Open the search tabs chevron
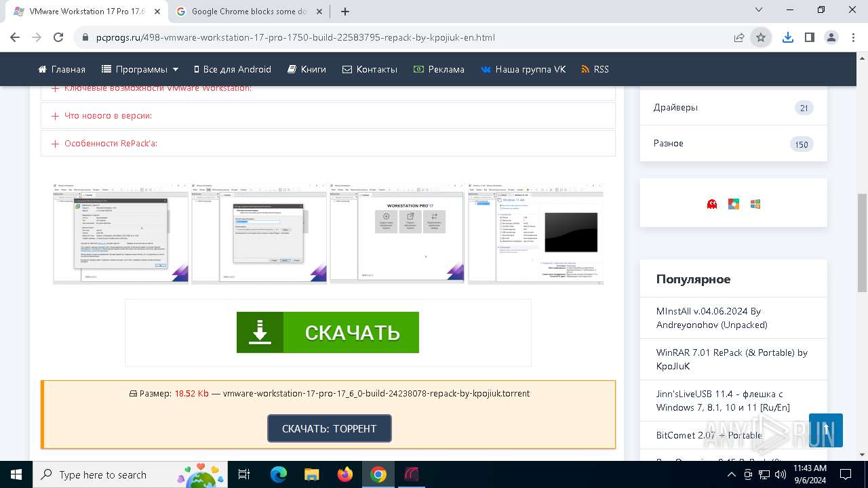This screenshot has height=488, width=868. coord(759,10)
